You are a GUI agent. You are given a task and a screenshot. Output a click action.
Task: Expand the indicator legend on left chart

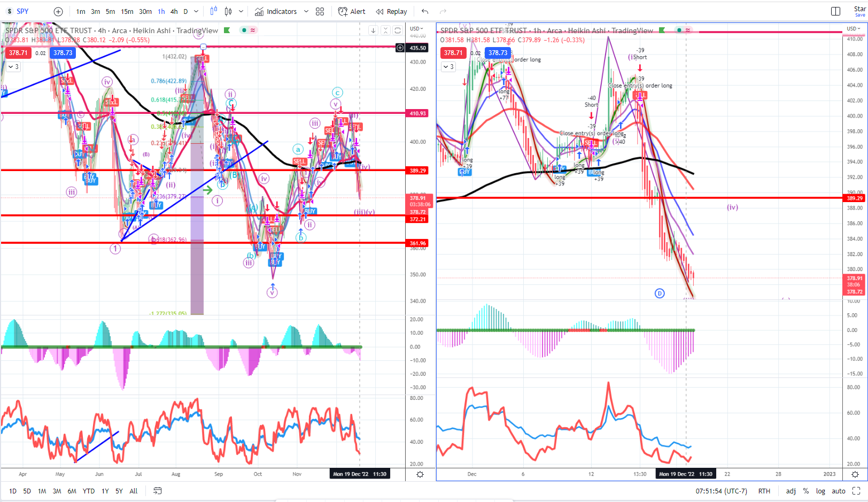[13, 67]
